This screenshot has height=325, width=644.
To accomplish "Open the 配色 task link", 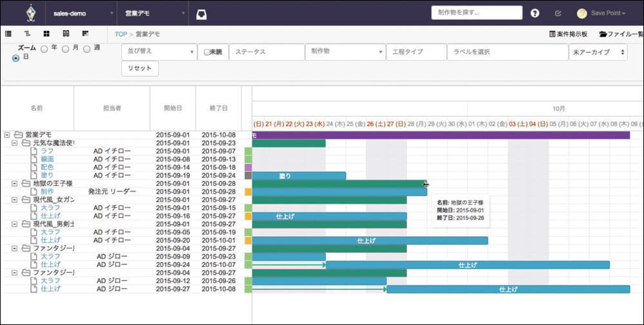I will coord(47,167).
